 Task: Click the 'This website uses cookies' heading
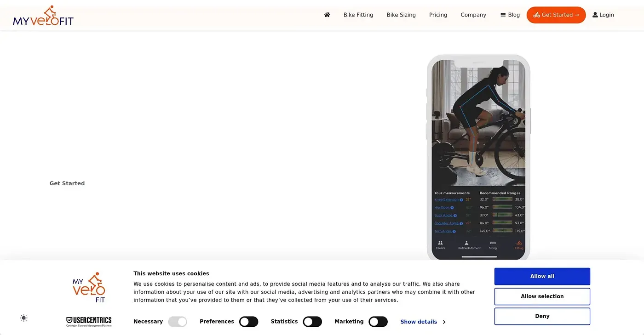pos(171,273)
